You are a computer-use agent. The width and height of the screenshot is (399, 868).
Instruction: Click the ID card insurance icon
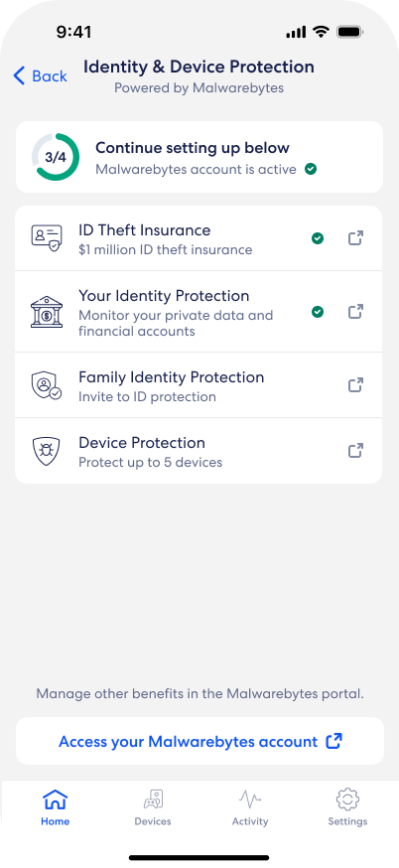(x=47, y=238)
